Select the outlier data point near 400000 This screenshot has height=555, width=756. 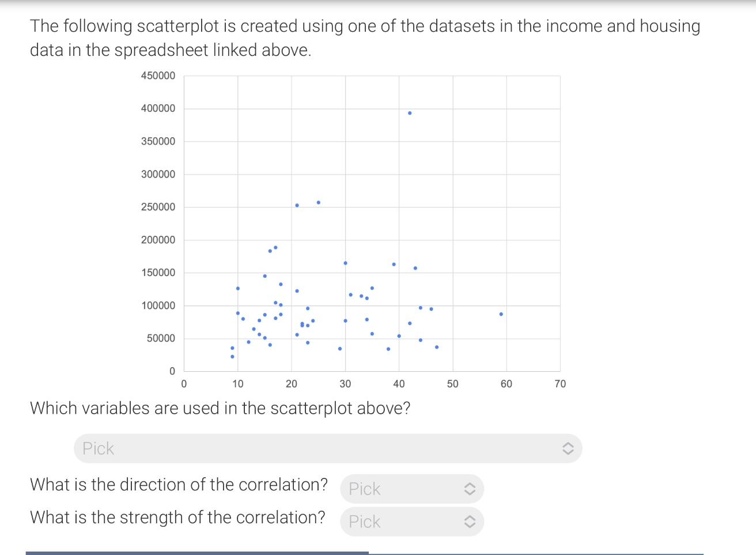[x=410, y=113]
